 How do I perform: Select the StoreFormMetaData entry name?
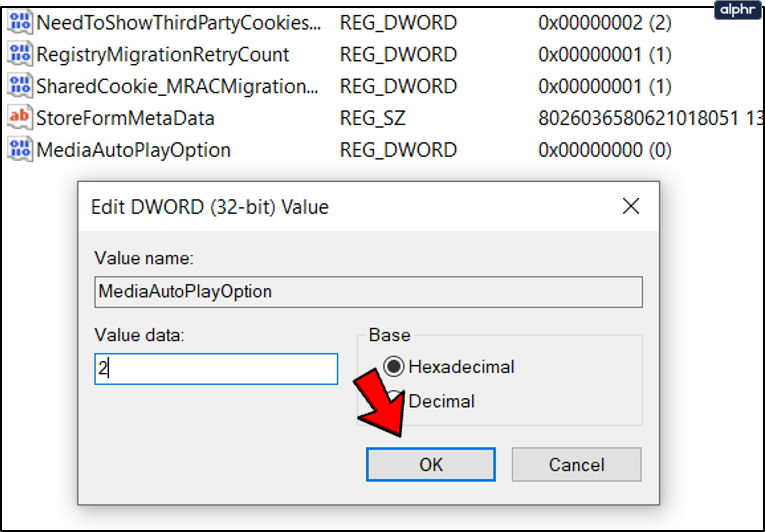[125, 118]
